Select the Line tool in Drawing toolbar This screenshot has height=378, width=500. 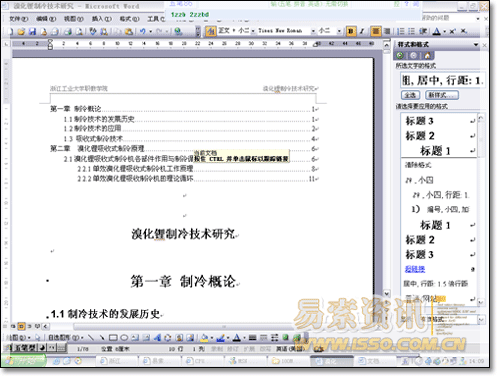click(90, 338)
